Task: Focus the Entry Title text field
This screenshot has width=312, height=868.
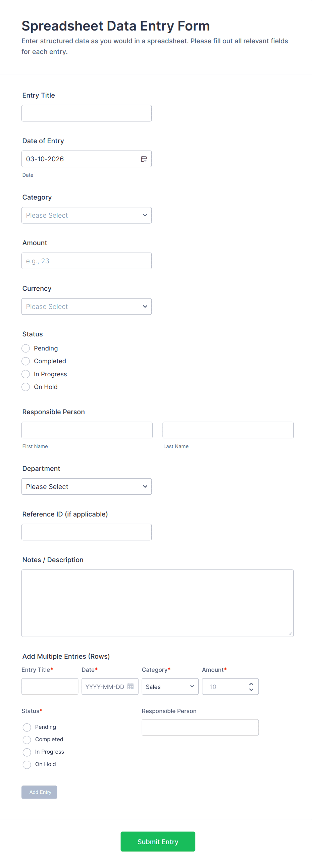Action: coord(87,113)
